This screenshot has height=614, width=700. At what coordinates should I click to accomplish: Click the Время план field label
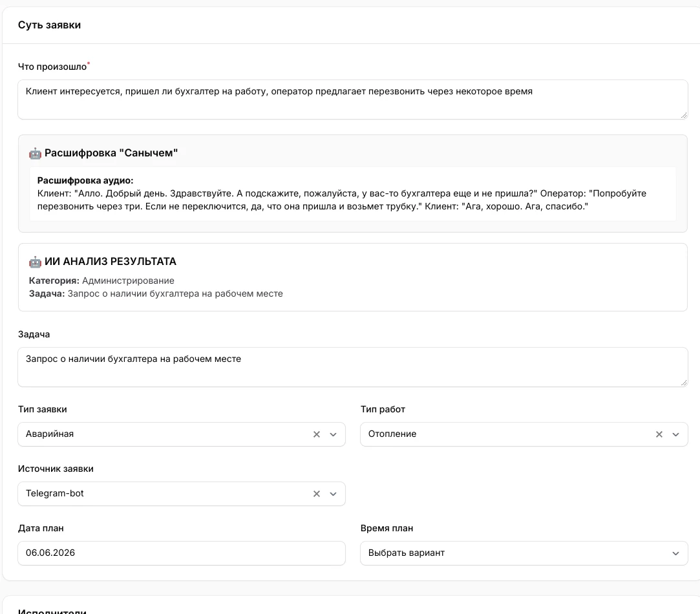[x=387, y=528]
